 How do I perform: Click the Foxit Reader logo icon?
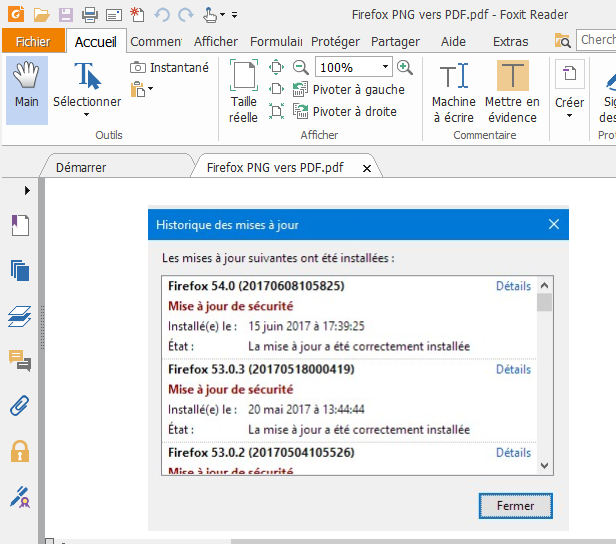(16, 14)
